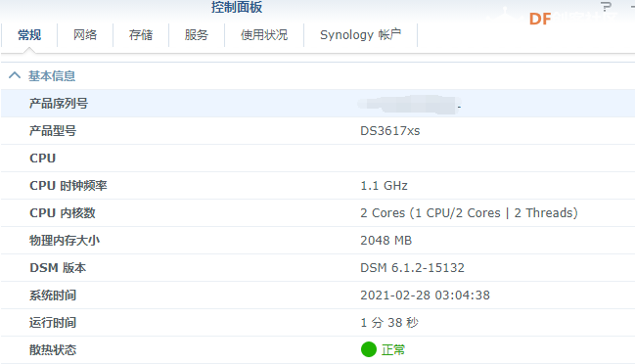This screenshot has width=635, height=364.
Task: Click the 控制面板 window title
Action: coord(237,7)
